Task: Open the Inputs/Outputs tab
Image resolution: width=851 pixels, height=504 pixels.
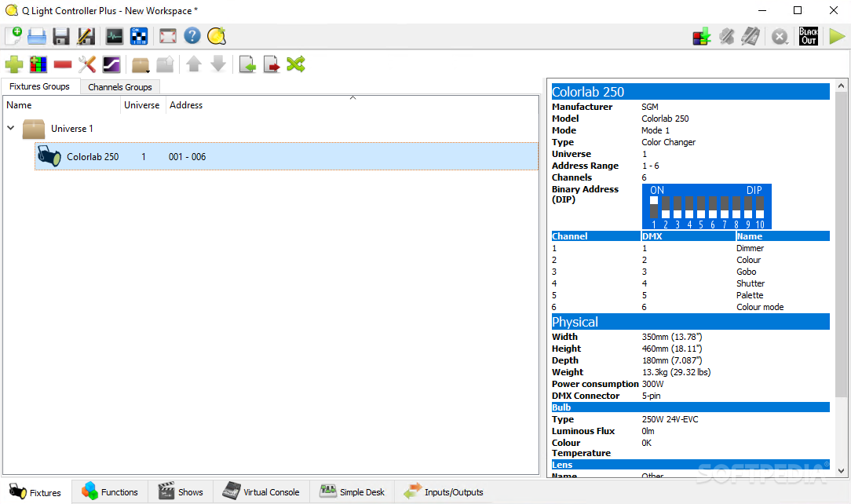Action: tap(444, 492)
